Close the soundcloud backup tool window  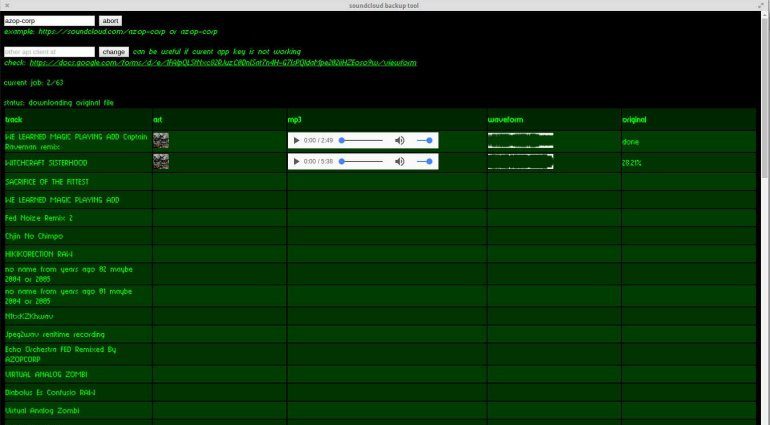click(x=7, y=6)
